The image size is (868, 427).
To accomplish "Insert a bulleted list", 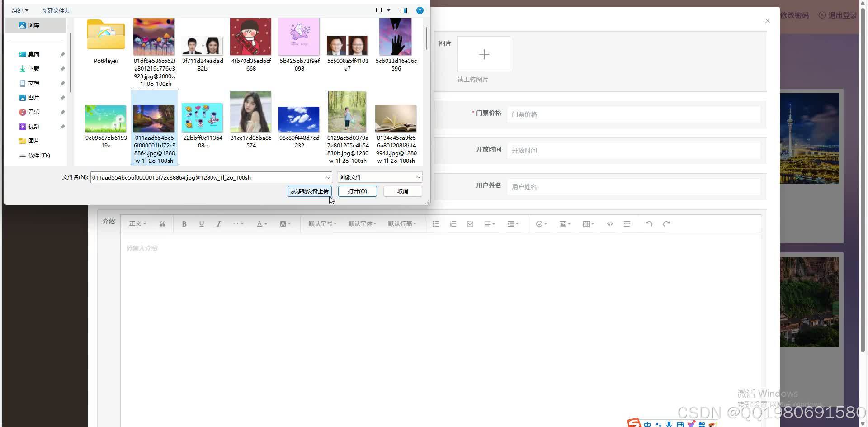I will [x=435, y=223].
